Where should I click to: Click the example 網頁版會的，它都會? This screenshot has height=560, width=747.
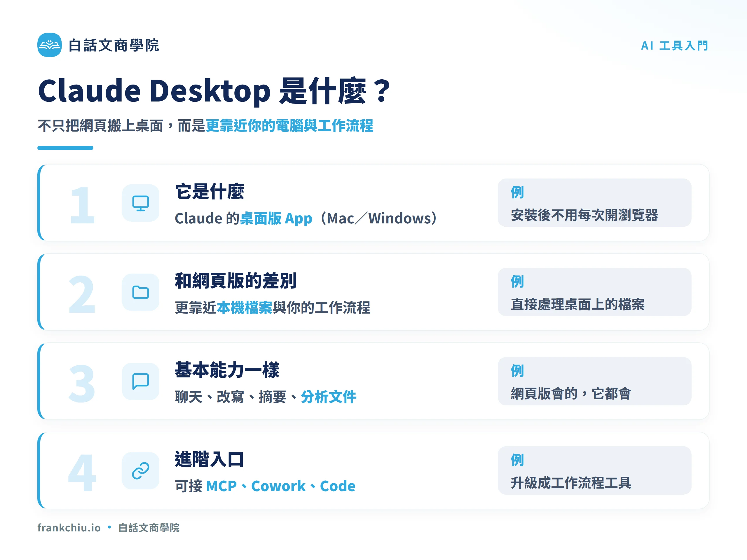pos(571,393)
